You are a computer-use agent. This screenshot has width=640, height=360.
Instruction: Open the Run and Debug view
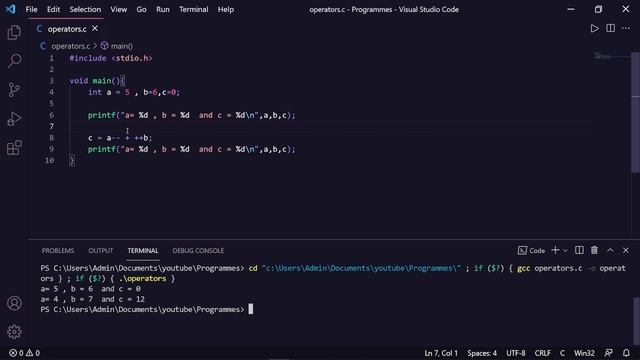point(14,119)
